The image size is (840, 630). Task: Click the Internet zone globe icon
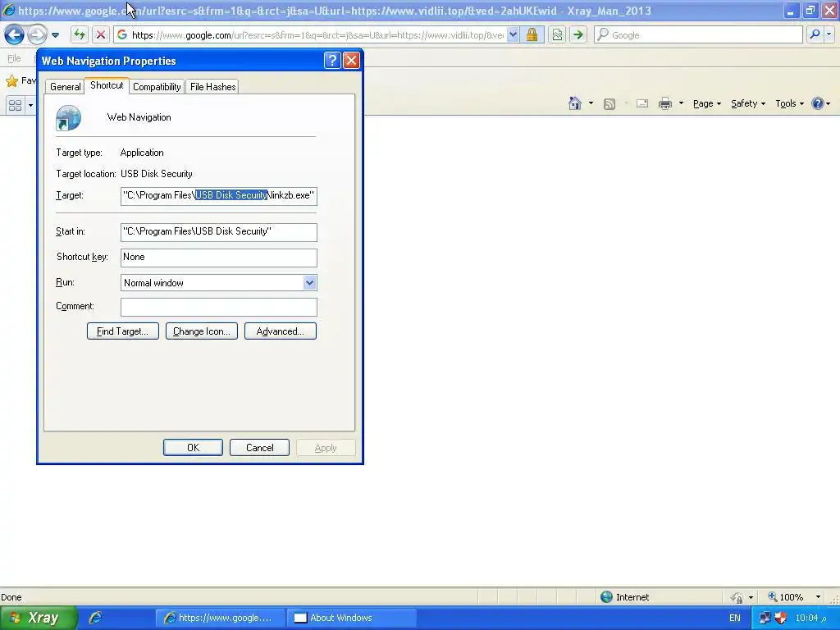(x=606, y=597)
